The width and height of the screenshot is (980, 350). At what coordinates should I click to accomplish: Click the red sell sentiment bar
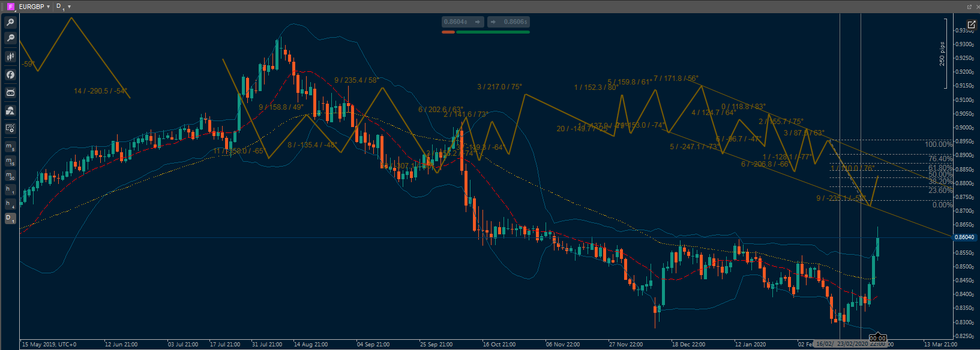pos(448,32)
